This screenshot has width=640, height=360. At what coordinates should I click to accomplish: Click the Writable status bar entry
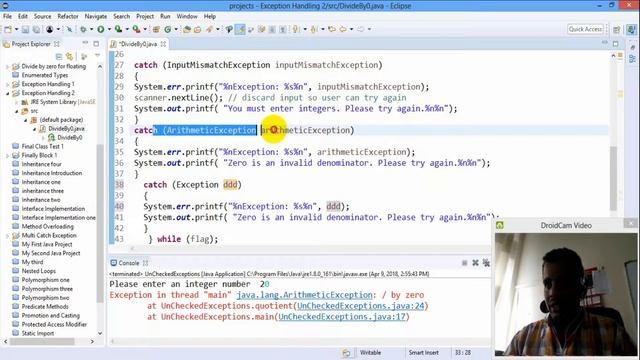(x=370, y=352)
